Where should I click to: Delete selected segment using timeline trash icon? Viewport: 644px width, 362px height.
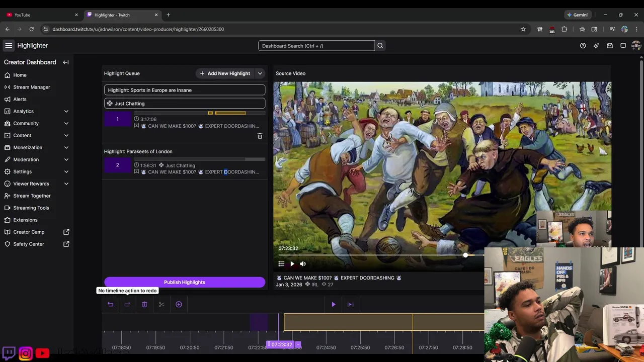144,304
